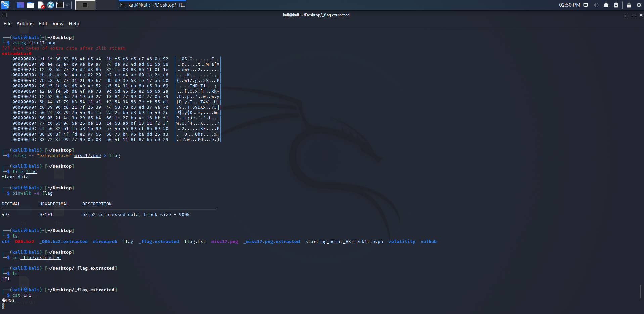Screen dimensions: 644x314
Task: Click 'binwalk -e flag' command
Action: [x=33, y=193]
